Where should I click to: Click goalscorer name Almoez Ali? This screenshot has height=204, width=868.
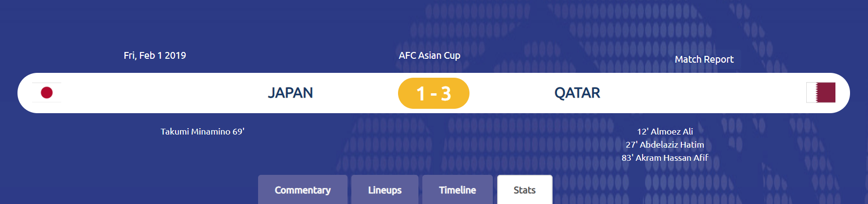click(x=672, y=132)
